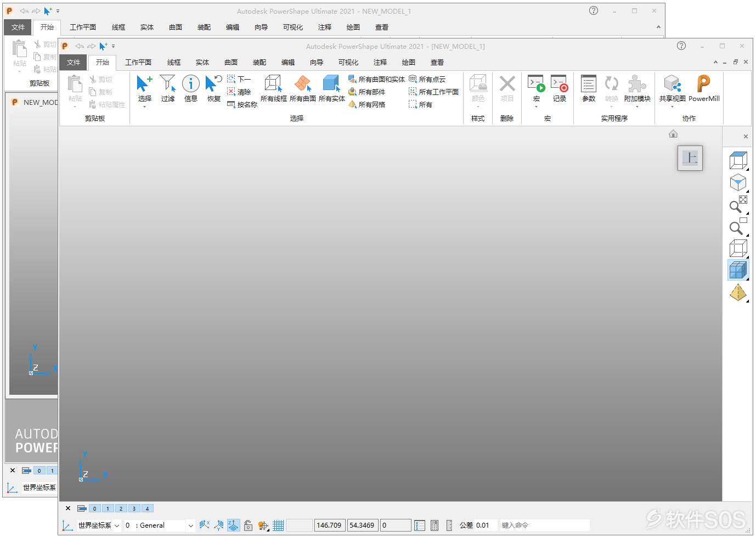This screenshot has height=537, width=756.
Task: Open the 编辑 tab in the back window
Action: point(233,27)
